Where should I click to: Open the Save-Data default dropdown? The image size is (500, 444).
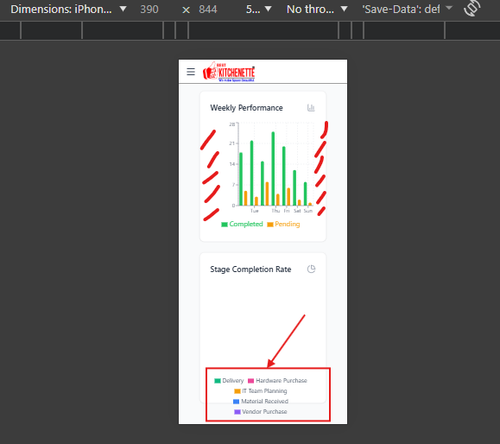tap(407, 9)
